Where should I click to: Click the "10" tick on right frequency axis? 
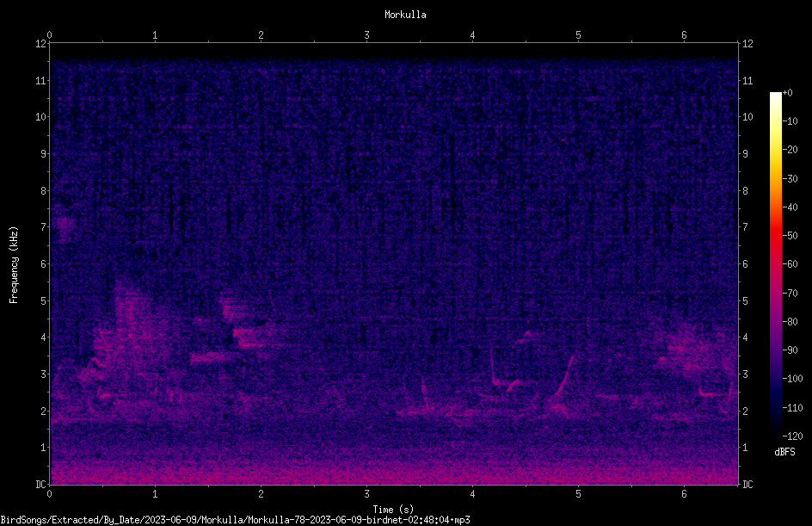[747, 117]
